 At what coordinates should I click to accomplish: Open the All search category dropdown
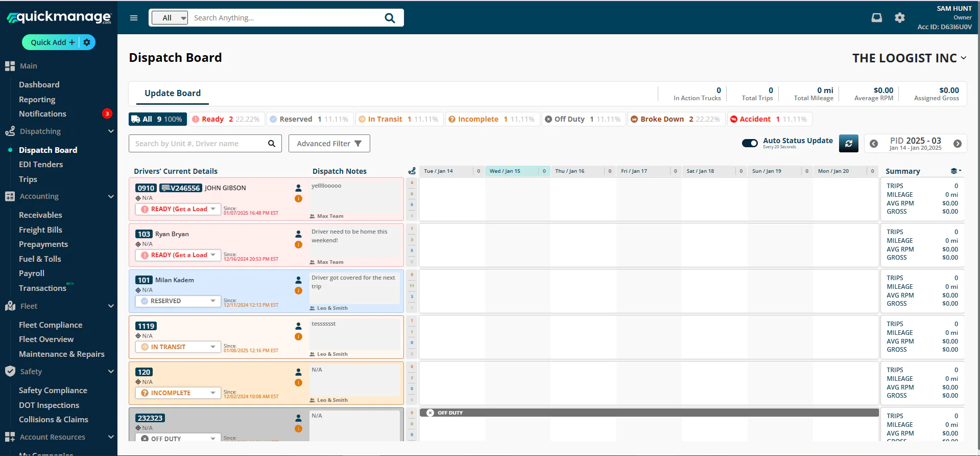pyautogui.click(x=170, y=18)
